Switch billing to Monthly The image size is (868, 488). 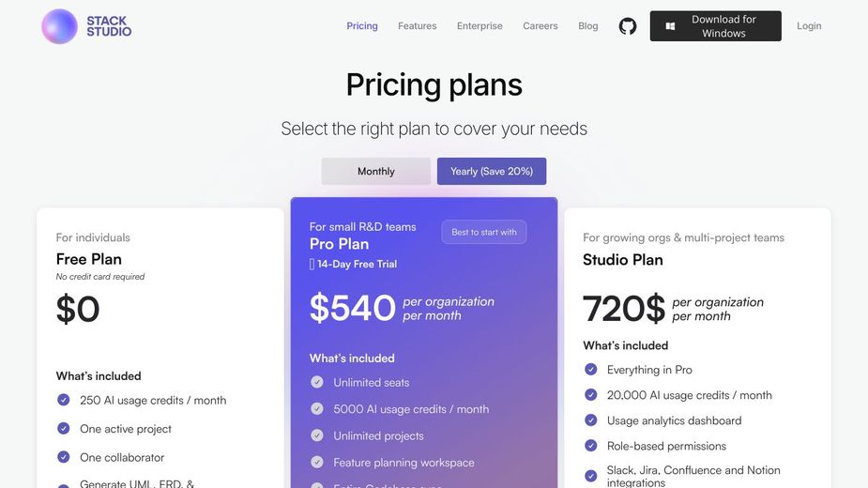coord(375,172)
